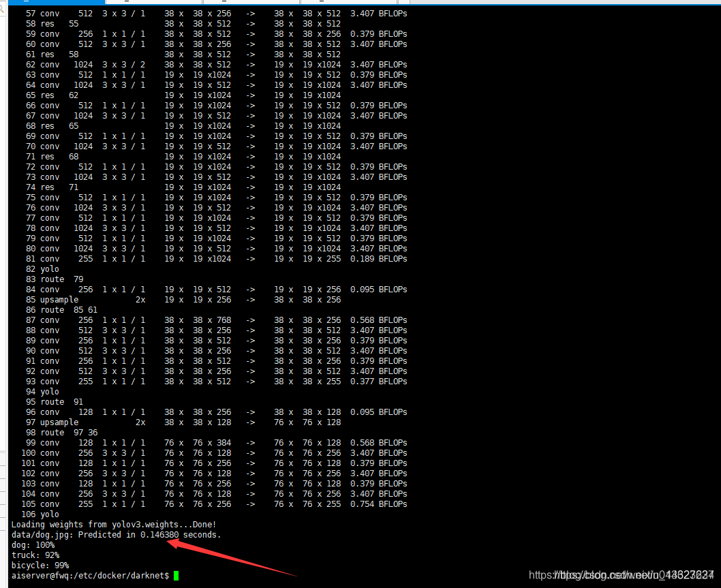This screenshot has width=721, height=588.
Task: Click the '95 route 91' row
Action: click(55, 402)
